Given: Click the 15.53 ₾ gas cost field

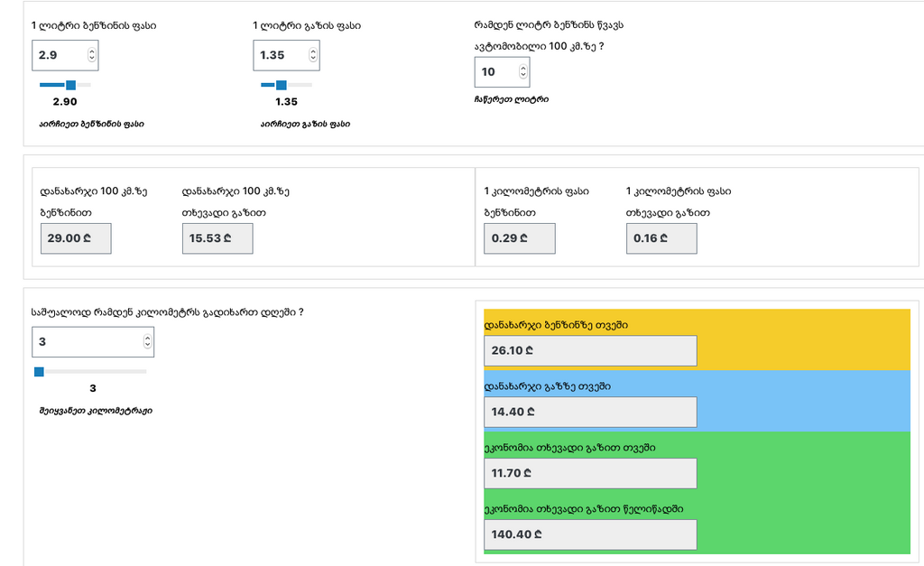Looking at the screenshot, I should pos(217,238).
